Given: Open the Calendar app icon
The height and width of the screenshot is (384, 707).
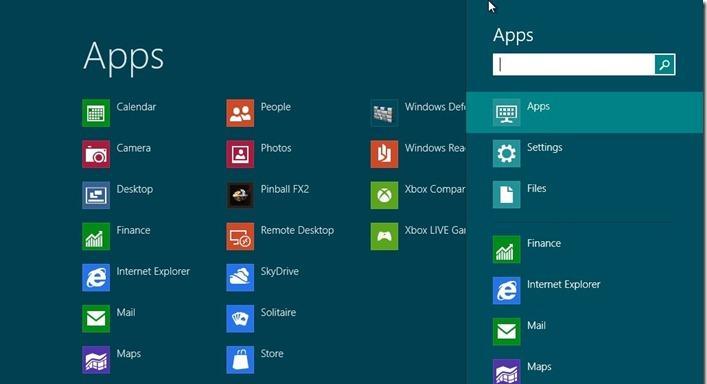Looking at the screenshot, I should 96,113.
